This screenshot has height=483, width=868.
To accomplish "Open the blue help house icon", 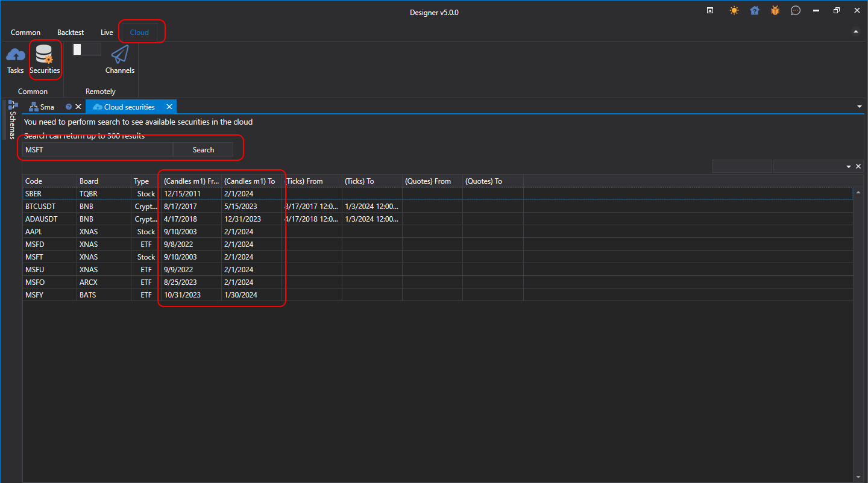I will [x=754, y=11].
